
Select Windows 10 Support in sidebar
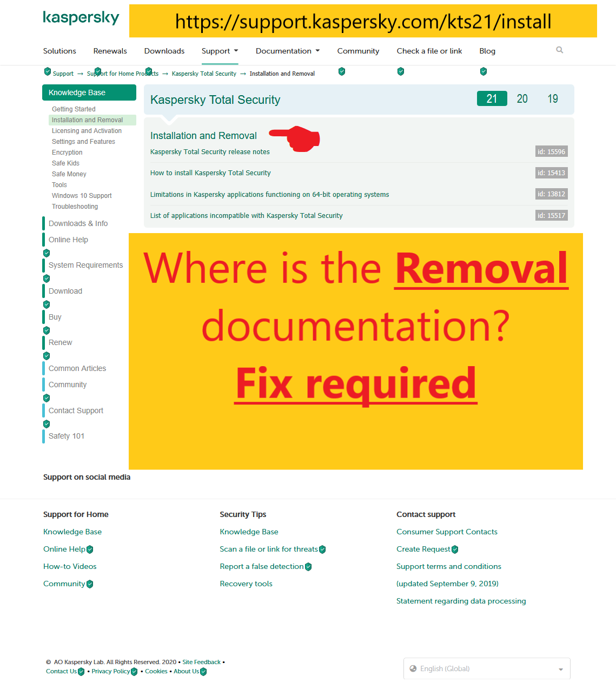click(82, 196)
